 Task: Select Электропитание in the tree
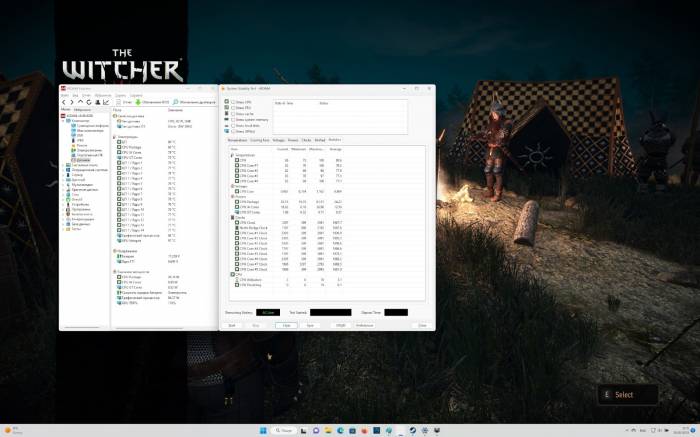click(87, 150)
